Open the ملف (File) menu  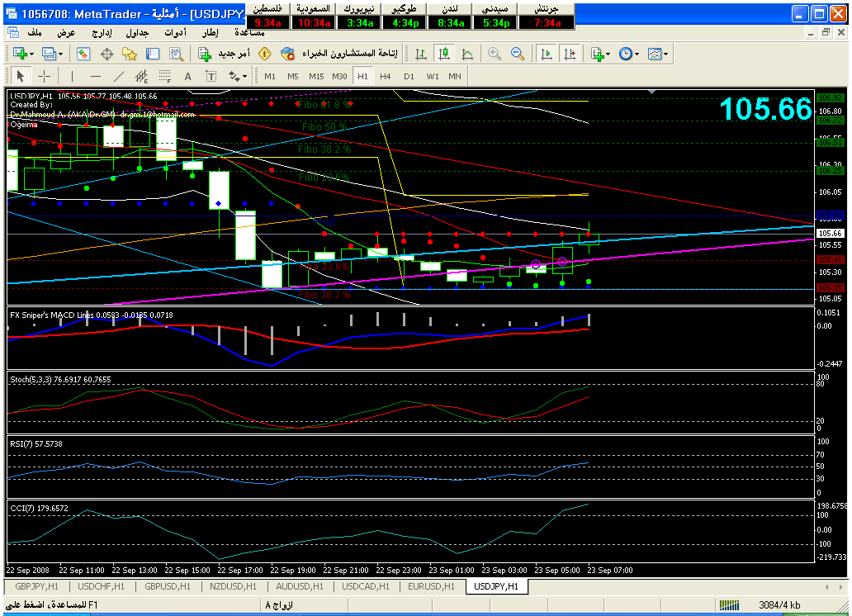point(35,33)
